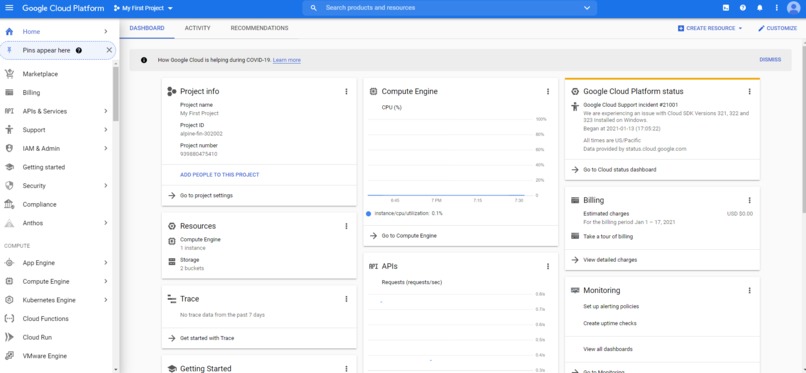The width and height of the screenshot is (806, 373).
Task: Open the help question mark icon
Action: pyautogui.click(x=743, y=8)
